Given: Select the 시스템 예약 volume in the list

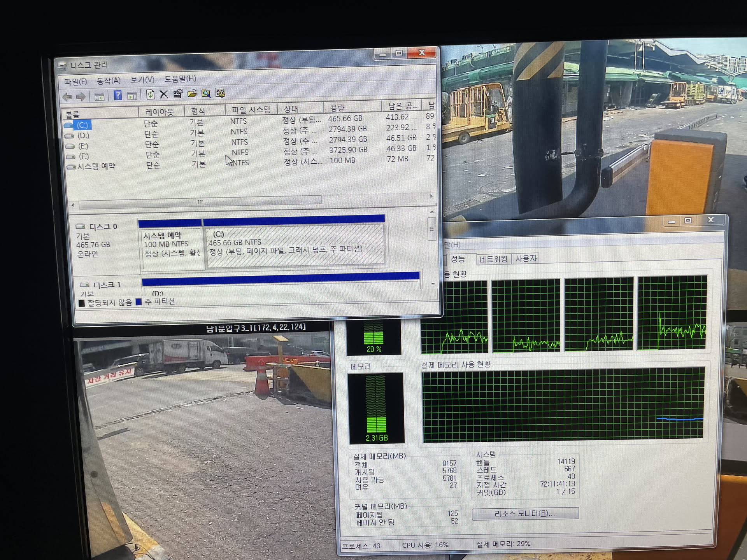Looking at the screenshot, I should 96,166.
